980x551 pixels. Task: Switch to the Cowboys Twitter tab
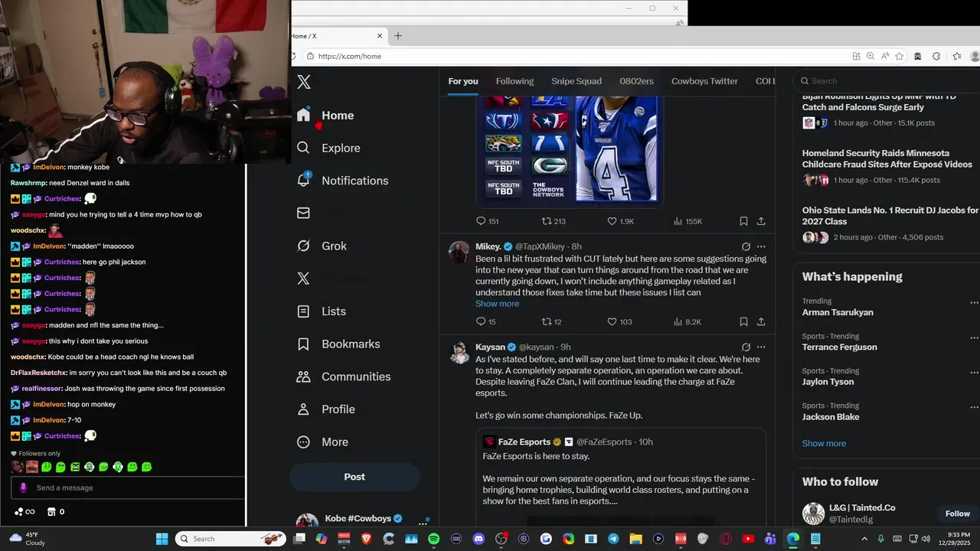click(x=704, y=81)
